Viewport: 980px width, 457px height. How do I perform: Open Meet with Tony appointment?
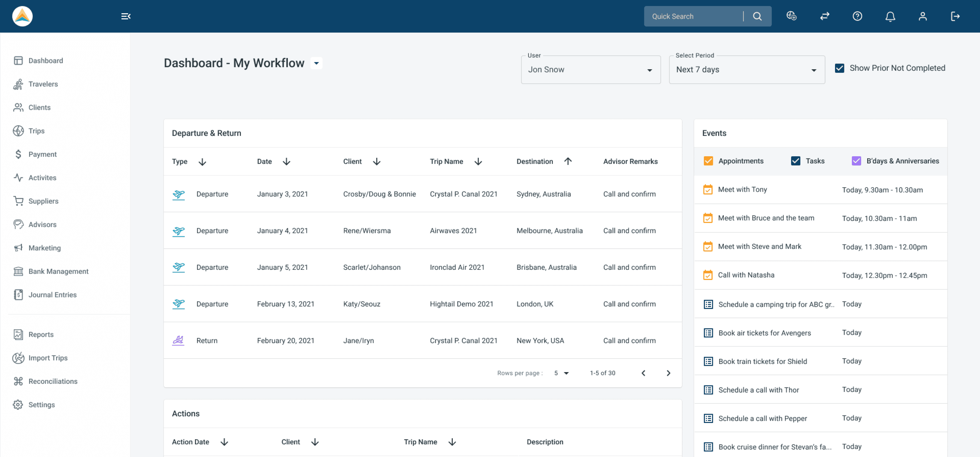click(x=742, y=190)
